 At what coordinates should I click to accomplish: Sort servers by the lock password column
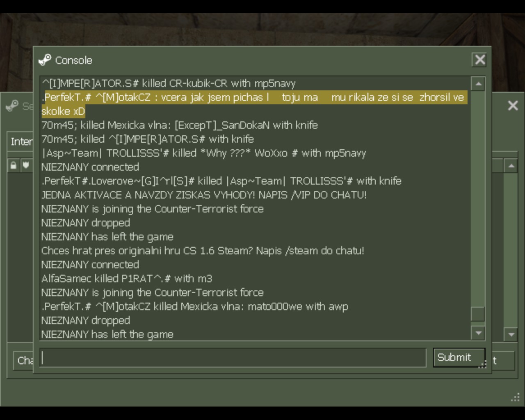pyautogui.click(x=14, y=166)
